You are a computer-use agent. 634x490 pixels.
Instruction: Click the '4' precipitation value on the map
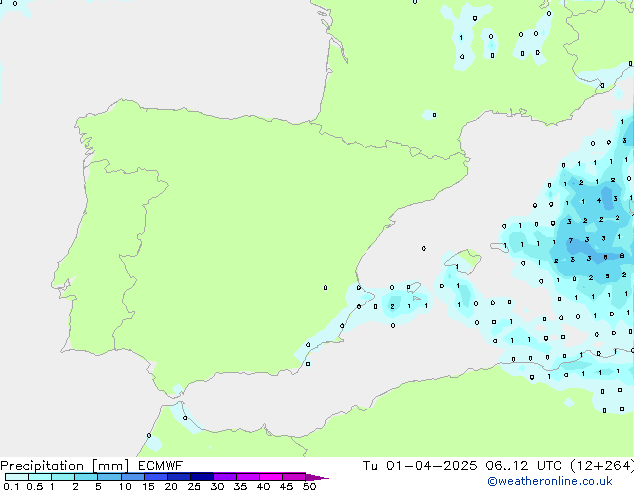click(599, 200)
